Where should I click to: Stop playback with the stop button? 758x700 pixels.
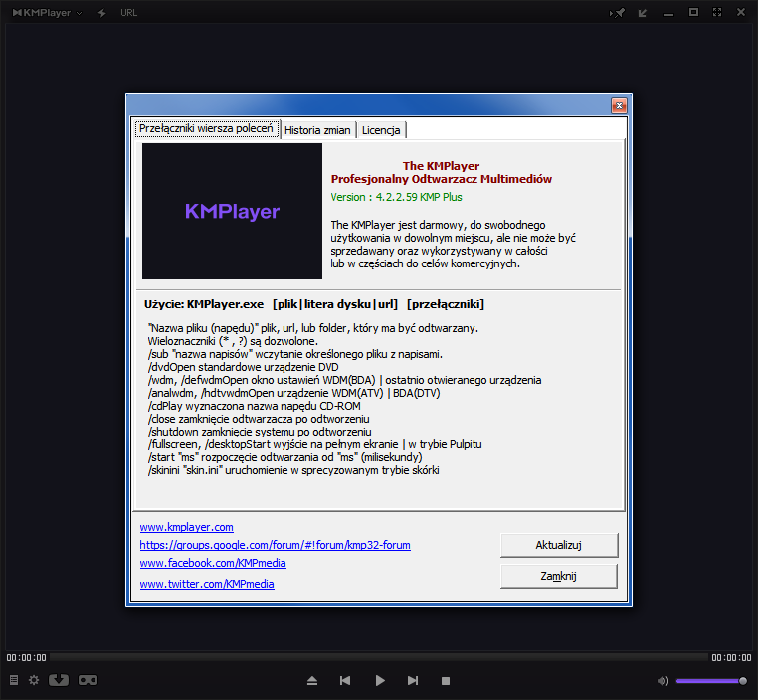tap(446, 681)
